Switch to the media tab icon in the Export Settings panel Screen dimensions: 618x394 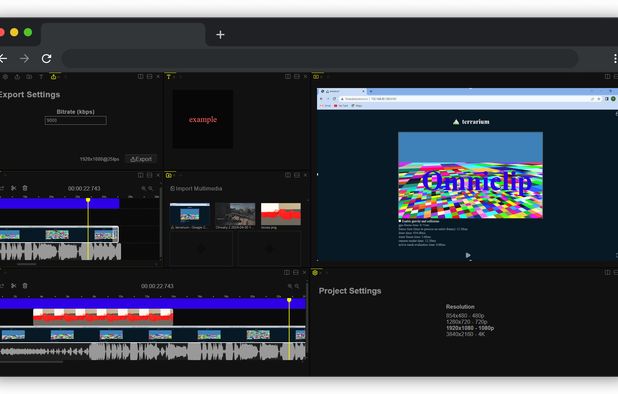29,77
